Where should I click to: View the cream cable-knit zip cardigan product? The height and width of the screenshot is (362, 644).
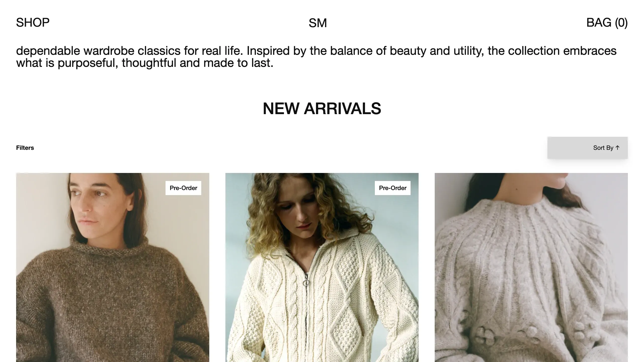coord(322,267)
